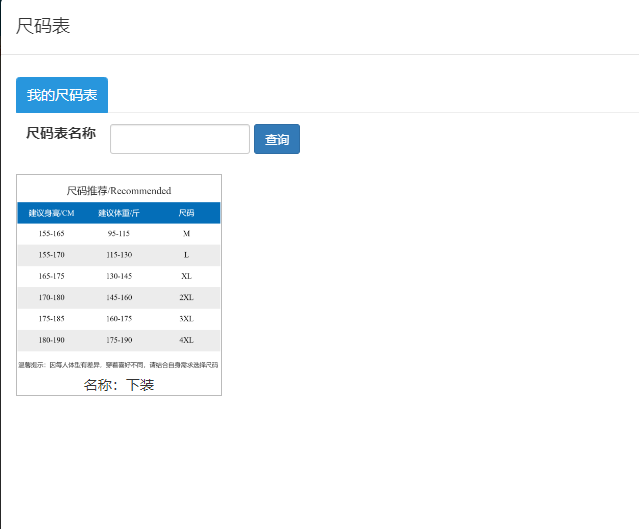Select the M size cell

point(186,233)
